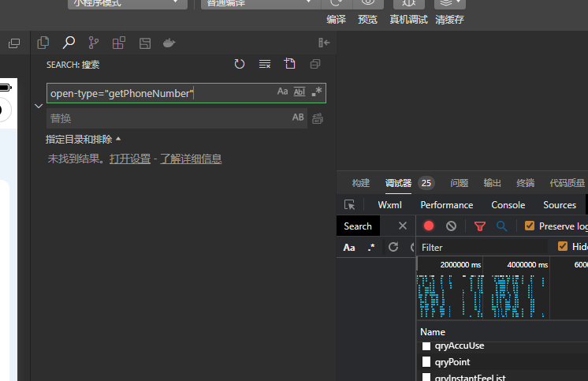Viewport: 588px width, 381px height.
Task: Collapse the 指定目录和排除 section
Action: (x=84, y=140)
